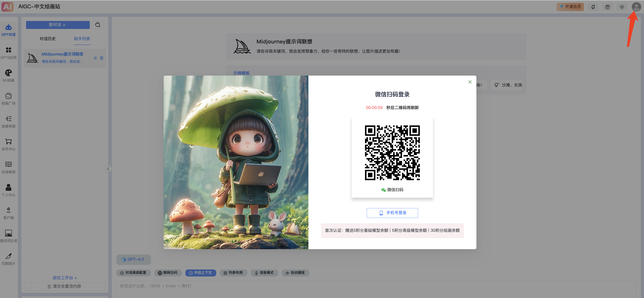Open GPT对话 in the sidebar
The image size is (644, 298).
[9, 30]
